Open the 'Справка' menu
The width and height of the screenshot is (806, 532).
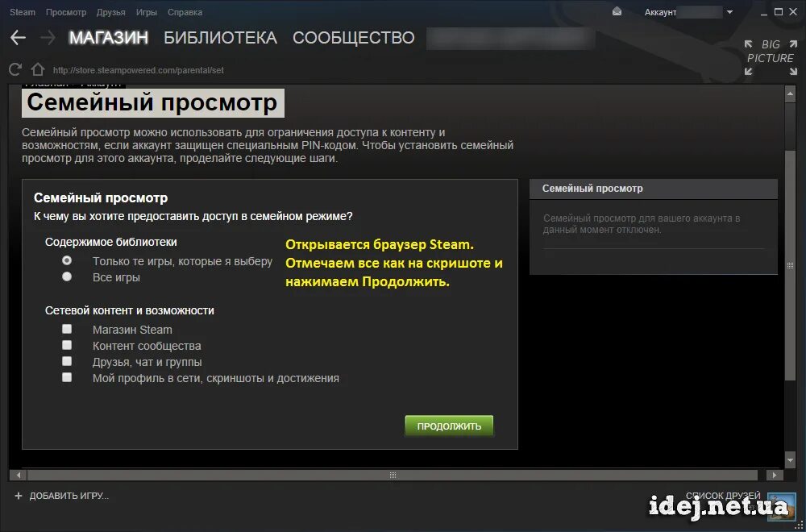coord(185,12)
